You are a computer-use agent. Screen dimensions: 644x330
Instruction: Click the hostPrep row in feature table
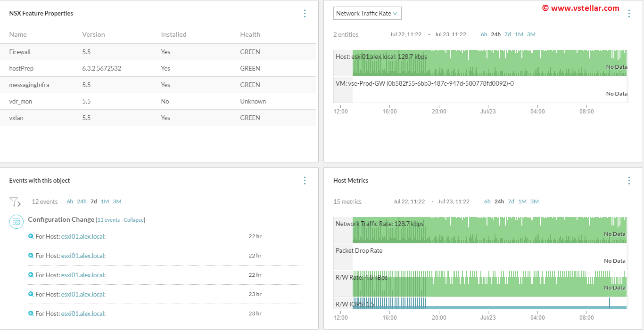pyautogui.click(x=158, y=68)
